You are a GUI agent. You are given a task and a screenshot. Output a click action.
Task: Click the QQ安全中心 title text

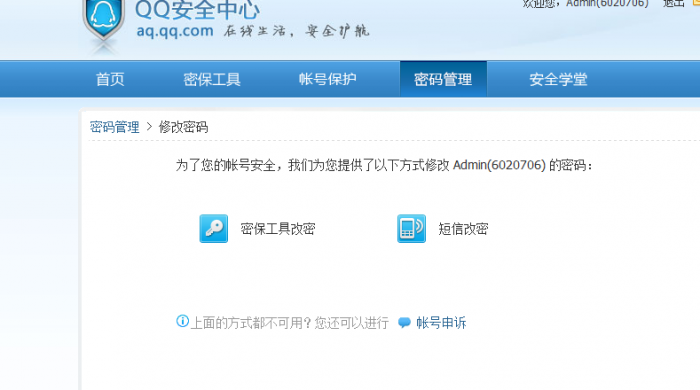197,10
